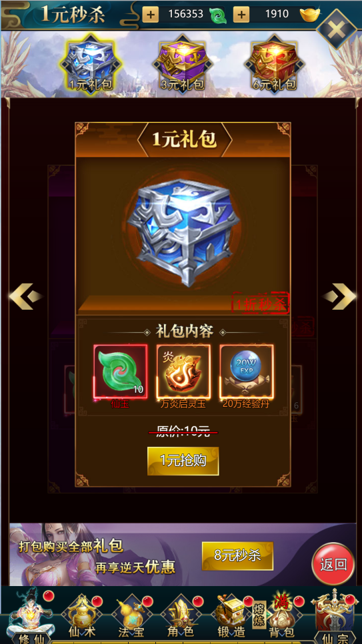Image resolution: width=362 pixels, height=644 pixels.
Task: Buy the pack with 1元抢购
Action: click(x=183, y=461)
